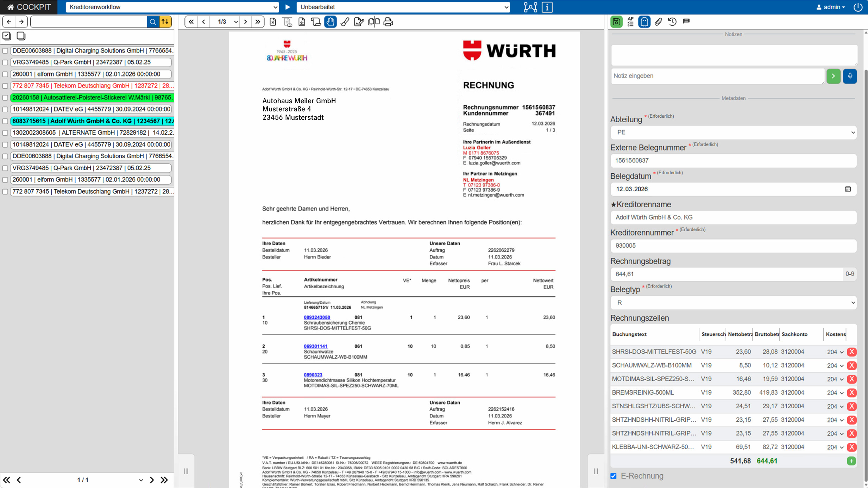This screenshot has width=868, height=488.
Task: Click the delete page (file with X) icon
Action: tap(273, 22)
